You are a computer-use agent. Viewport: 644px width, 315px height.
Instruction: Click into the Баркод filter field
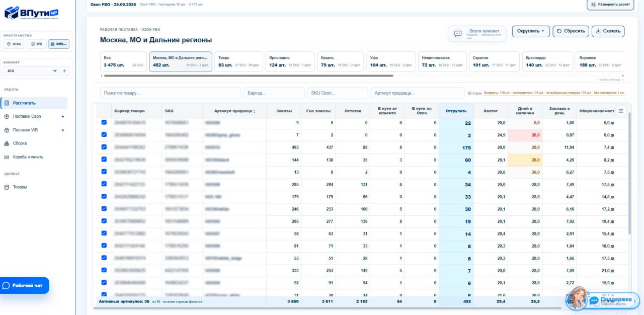tap(275, 93)
